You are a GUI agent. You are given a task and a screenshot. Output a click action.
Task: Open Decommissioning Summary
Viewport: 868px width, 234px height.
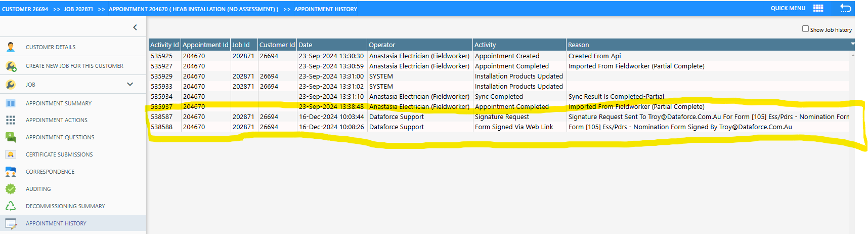[x=65, y=206]
